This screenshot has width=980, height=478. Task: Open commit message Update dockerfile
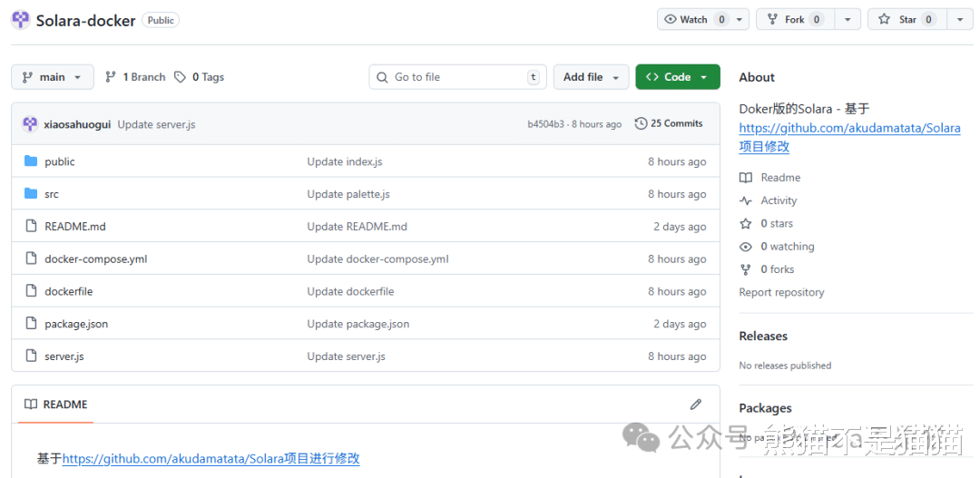(350, 292)
